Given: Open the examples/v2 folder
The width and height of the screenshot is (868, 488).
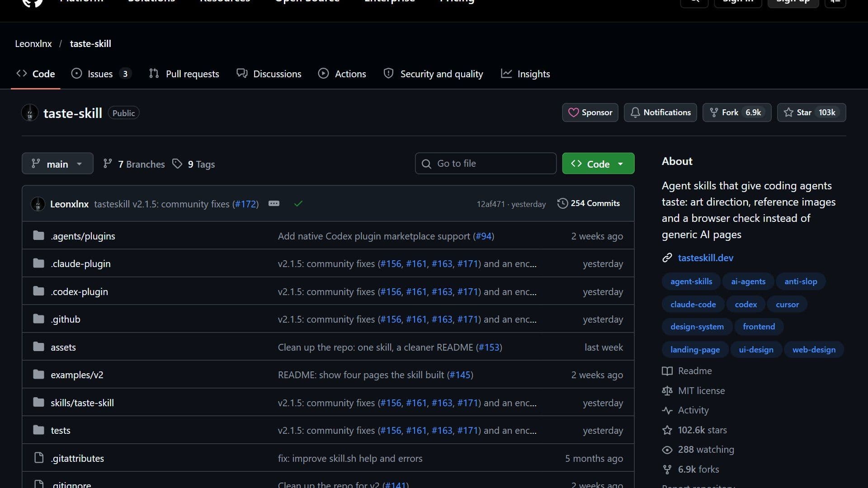Looking at the screenshot, I should point(77,375).
